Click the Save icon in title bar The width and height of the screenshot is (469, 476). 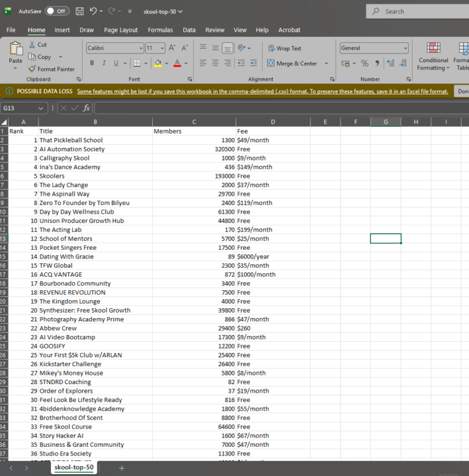point(79,11)
